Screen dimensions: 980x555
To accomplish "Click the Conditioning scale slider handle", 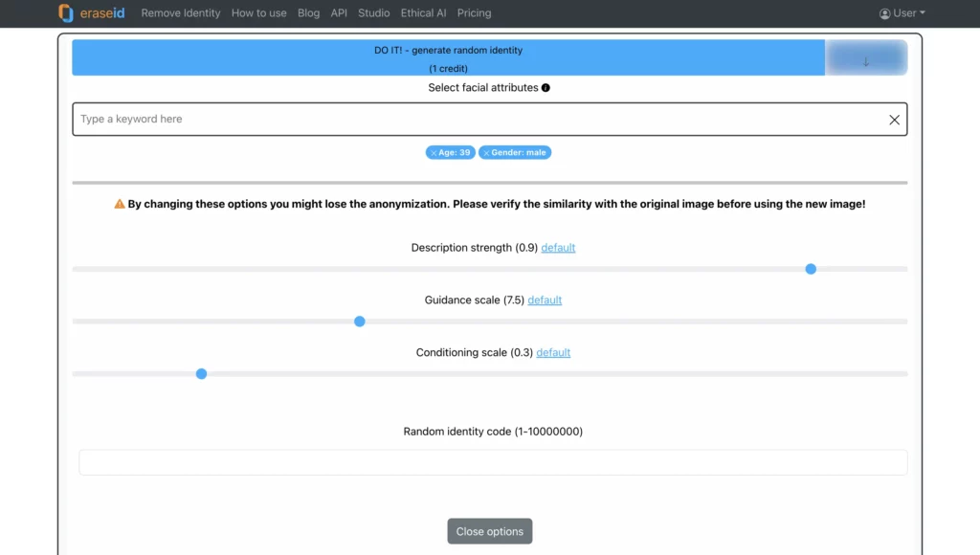I will pos(201,373).
